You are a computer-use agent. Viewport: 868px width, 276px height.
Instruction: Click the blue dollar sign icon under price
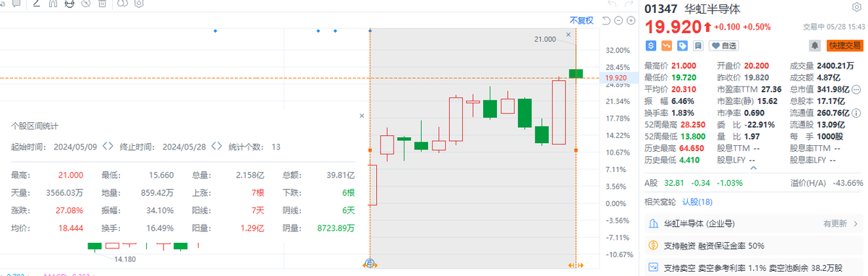(x=651, y=46)
